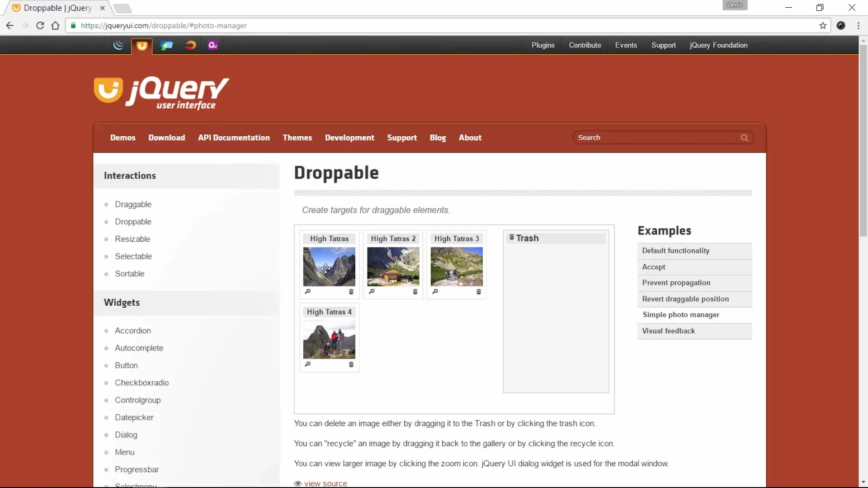Close the Droppable browser tab
868x488 pixels.
click(x=103, y=8)
